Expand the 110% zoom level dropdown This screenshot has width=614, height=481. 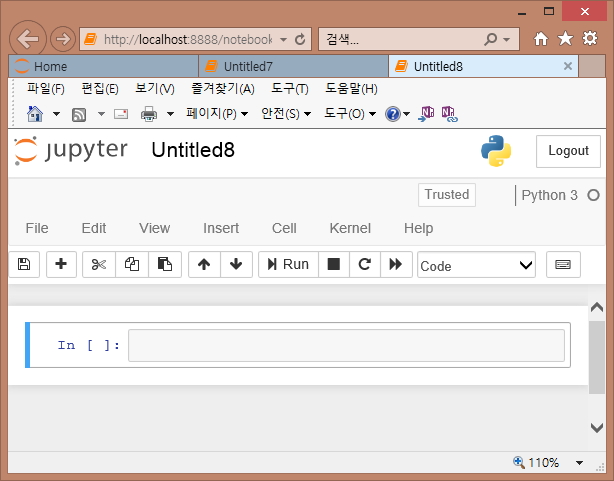pos(579,463)
